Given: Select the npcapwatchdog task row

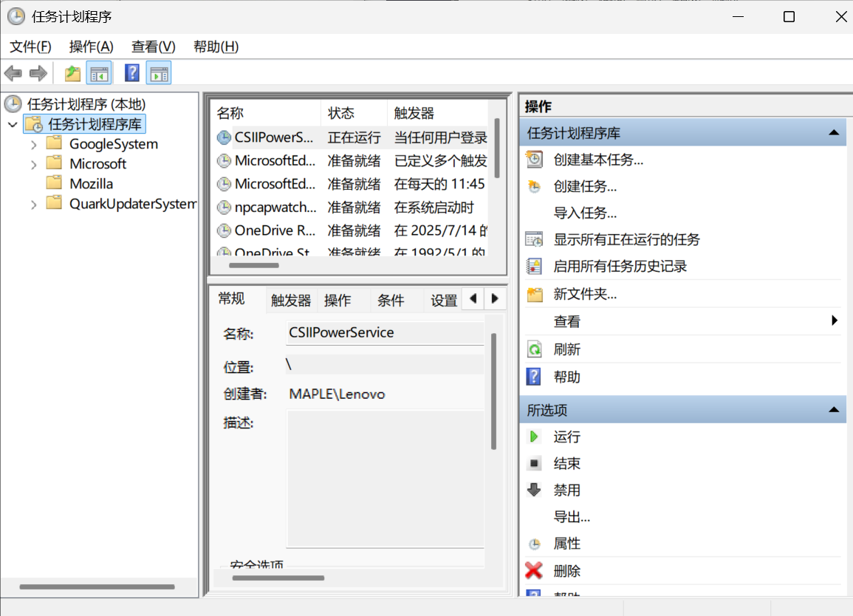Looking at the screenshot, I should point(275,208).
